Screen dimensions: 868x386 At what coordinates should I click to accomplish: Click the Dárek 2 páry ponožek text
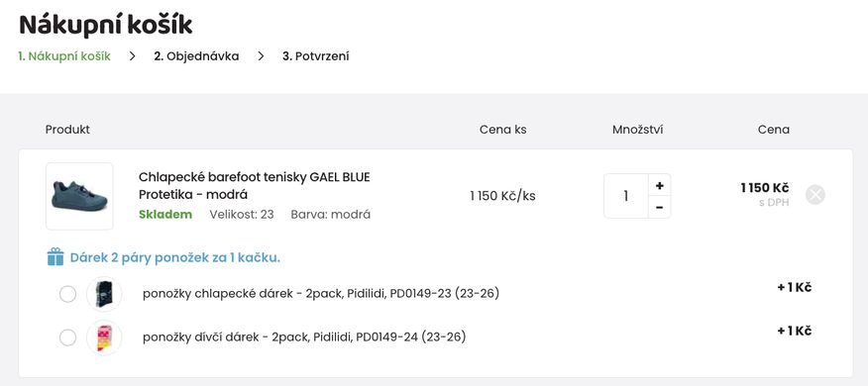coord(175,257)
